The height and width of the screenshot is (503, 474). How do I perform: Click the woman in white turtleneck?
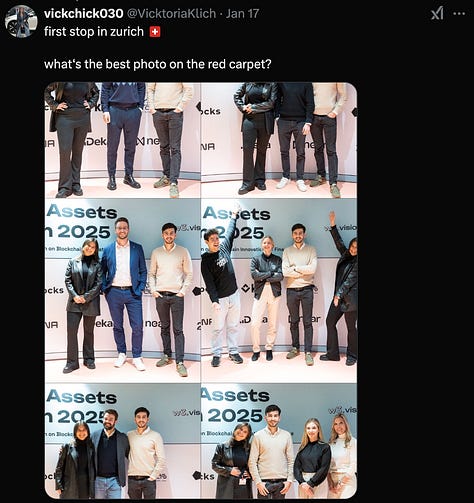click(x=343, y=457)
